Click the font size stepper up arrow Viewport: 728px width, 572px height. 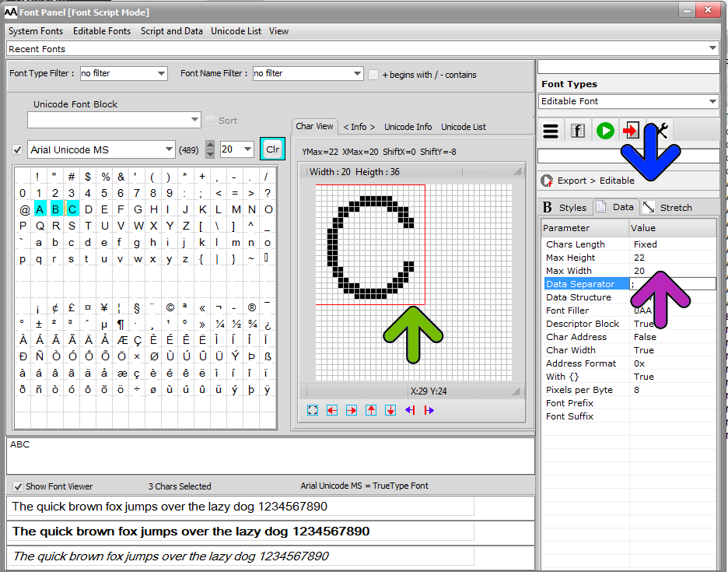click(x=210, y=145)
